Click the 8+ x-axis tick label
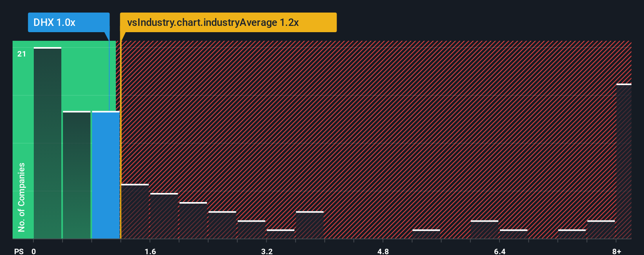This screenshot has height=255, width=644. 617,251
